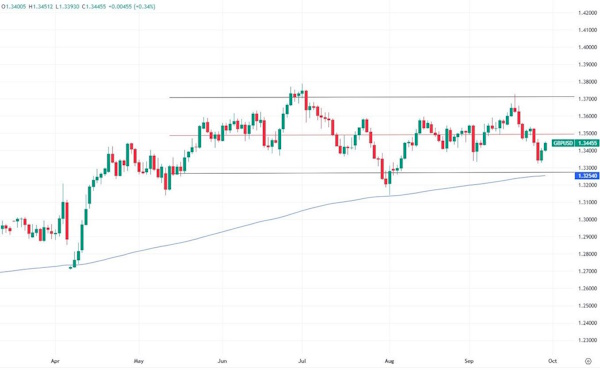Image resolution: width=600 pixels, height=370 pixels.
Task: Click the Apr label on time axis
Action: click(55, 361)
